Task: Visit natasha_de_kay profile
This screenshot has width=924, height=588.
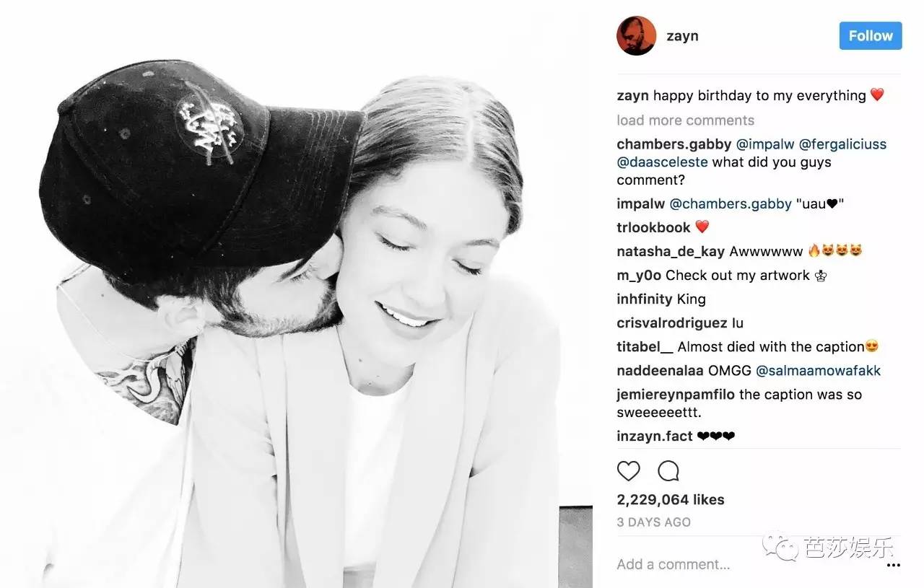Action: (671, 251)
